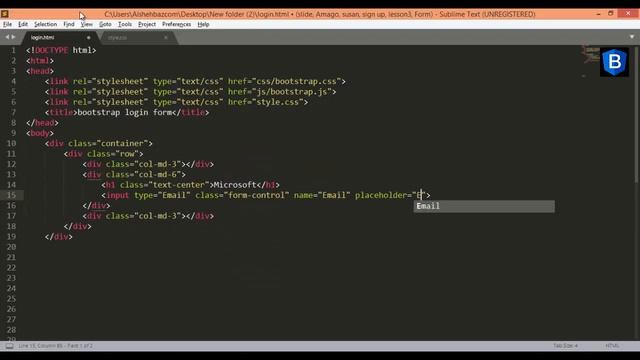Image resolution: width=640 pixels, height=360 pixels.
Task: Open the Selection menu
Action: click(45, 24)
